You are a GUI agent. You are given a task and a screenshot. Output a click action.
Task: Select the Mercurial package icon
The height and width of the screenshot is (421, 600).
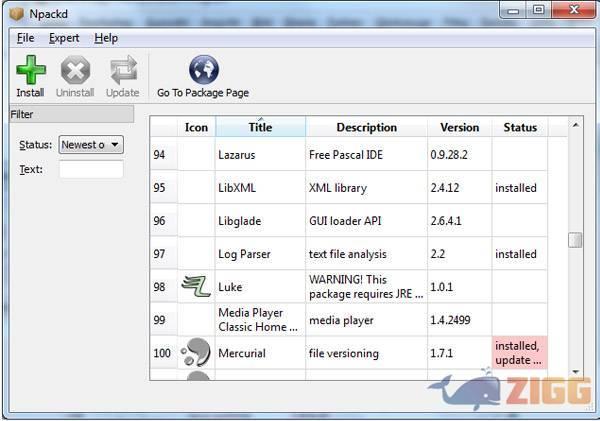(196, 353)
